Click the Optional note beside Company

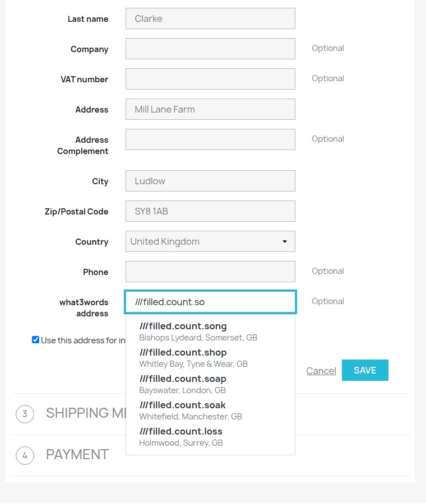(328, 48)
